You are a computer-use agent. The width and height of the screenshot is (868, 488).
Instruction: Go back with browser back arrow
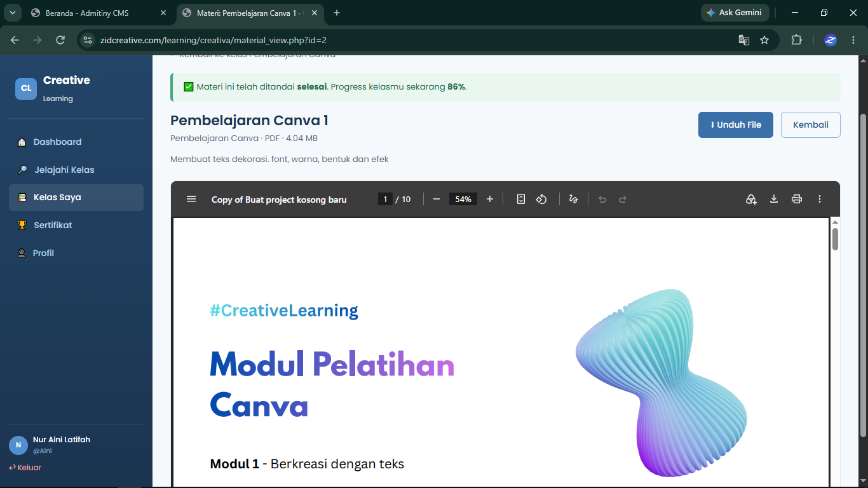[15, 40]
